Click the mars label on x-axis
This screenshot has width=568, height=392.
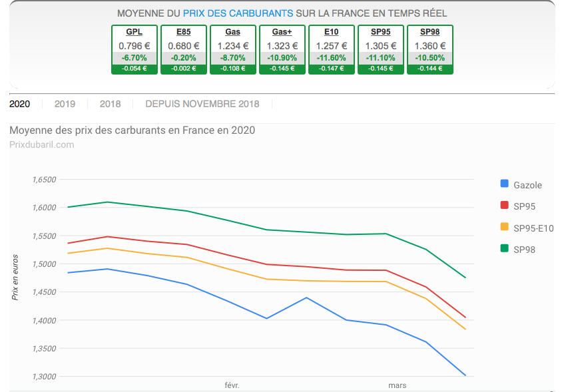pyautogui.click(x=398, y=385)
